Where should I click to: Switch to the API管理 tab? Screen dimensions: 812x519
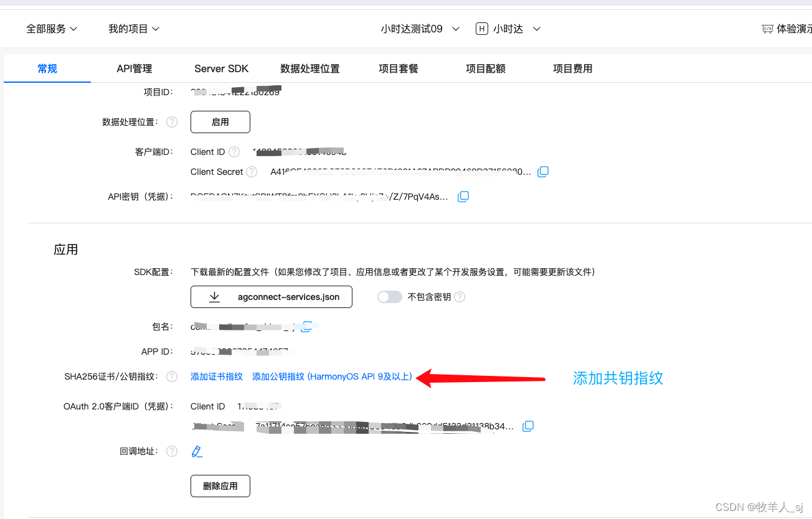(135, 68)
